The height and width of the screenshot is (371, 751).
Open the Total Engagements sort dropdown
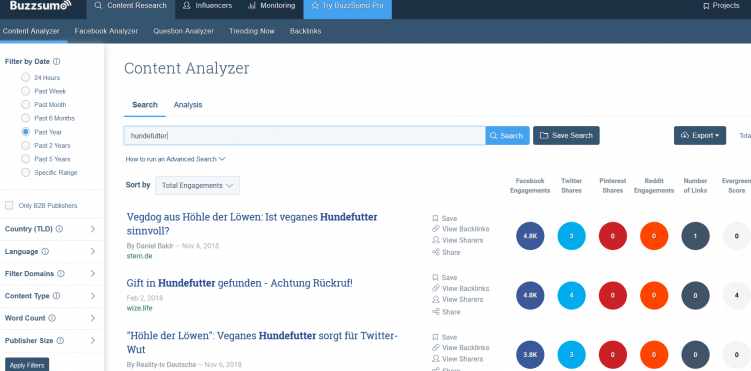click(x=197, y=185)
